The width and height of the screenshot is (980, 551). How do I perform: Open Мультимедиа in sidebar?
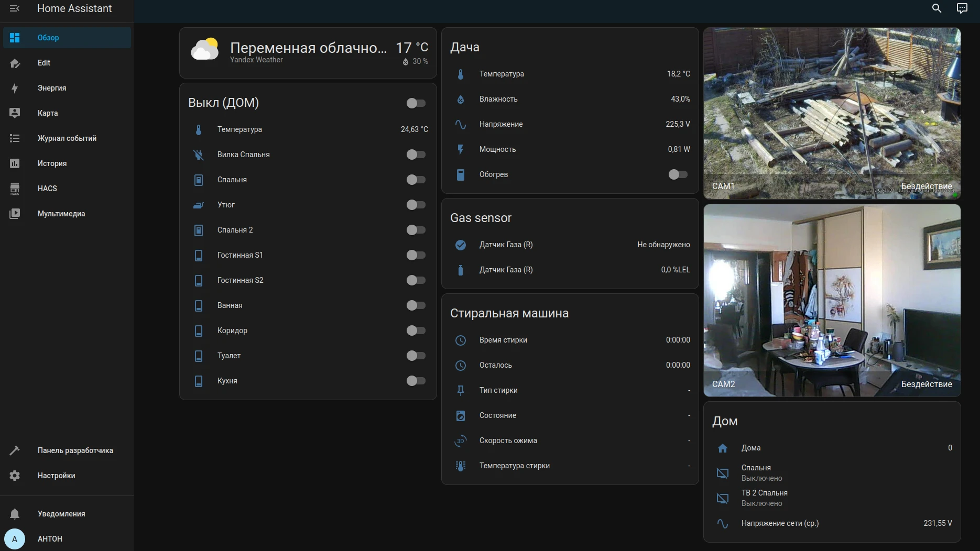pos(67,214)
